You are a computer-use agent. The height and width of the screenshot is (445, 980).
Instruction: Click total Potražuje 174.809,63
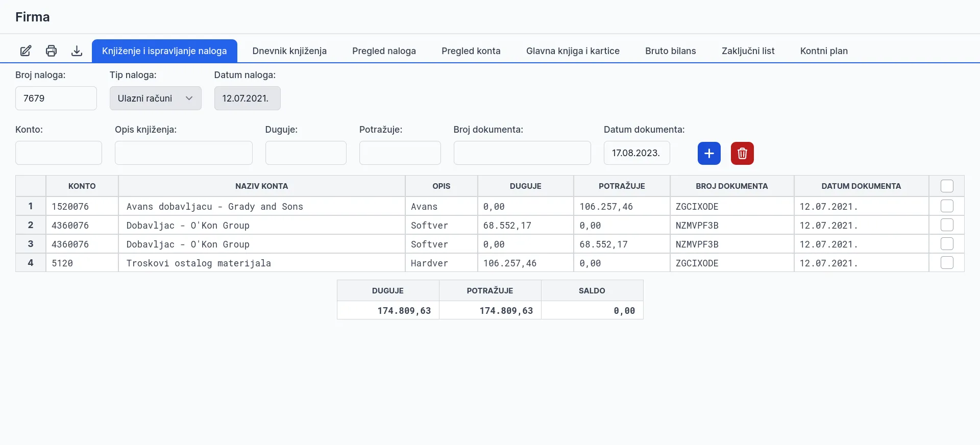[490, 310]
